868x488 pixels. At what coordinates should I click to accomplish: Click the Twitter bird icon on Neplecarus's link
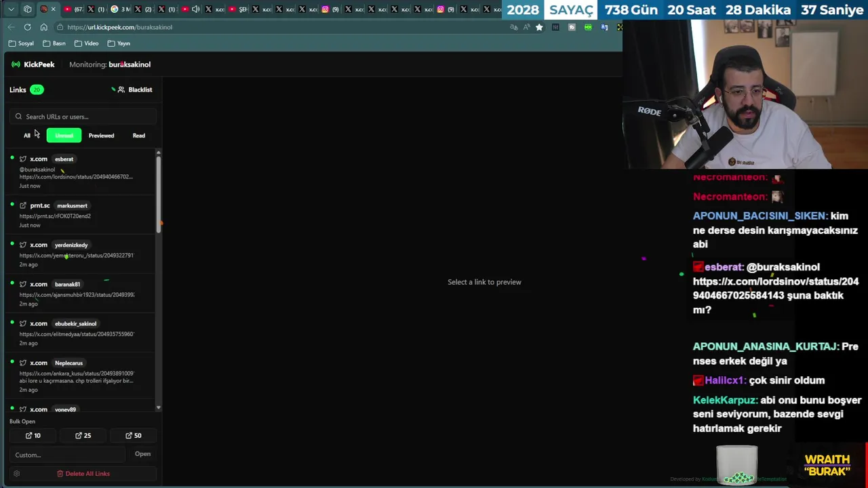pyautogui.click(x=23, y=363)
